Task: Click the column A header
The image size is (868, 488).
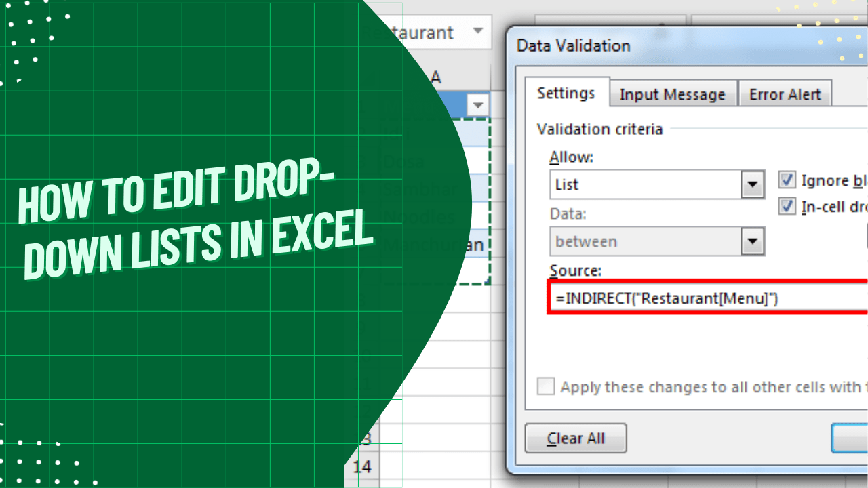Action: 437,77
